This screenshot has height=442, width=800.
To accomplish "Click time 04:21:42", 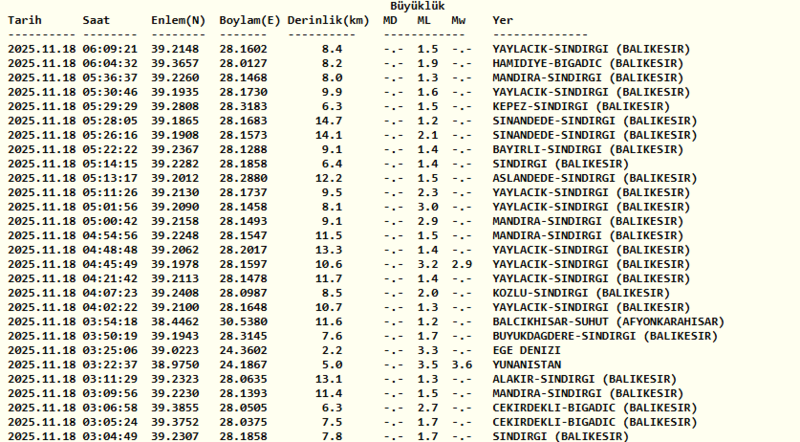I will pyautogui.click(x=110, y=278).
